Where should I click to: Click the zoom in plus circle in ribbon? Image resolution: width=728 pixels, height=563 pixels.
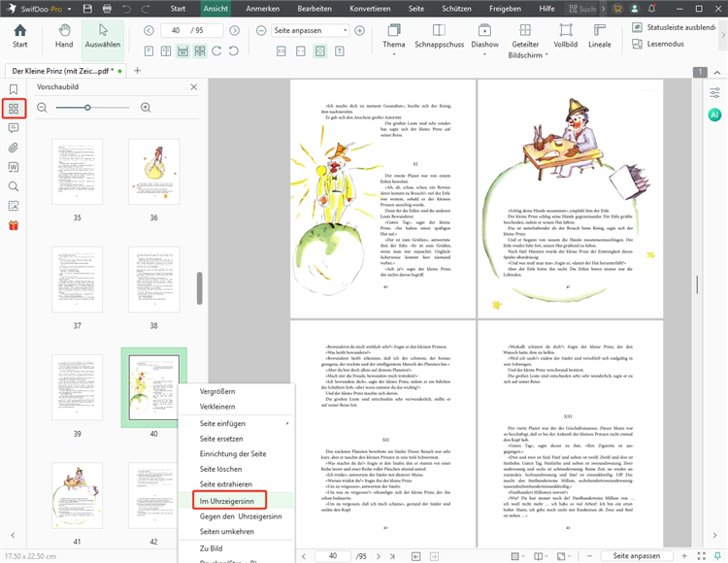tap(360, 30)
